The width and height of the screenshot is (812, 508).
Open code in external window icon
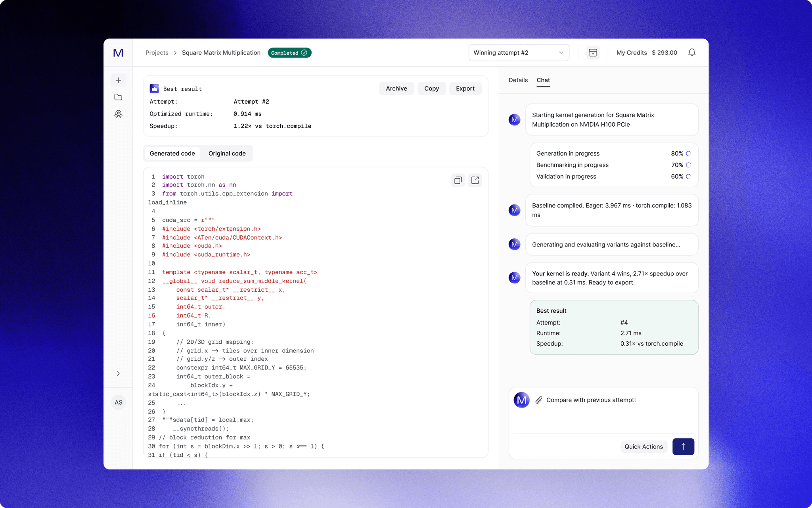pos(475,181)
